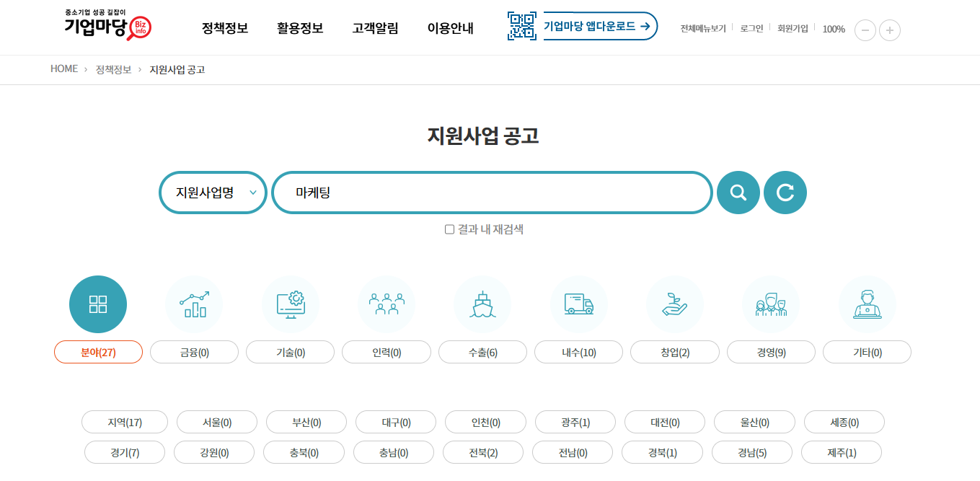Open the 고객알림 top menu

[x=375, y=28]
